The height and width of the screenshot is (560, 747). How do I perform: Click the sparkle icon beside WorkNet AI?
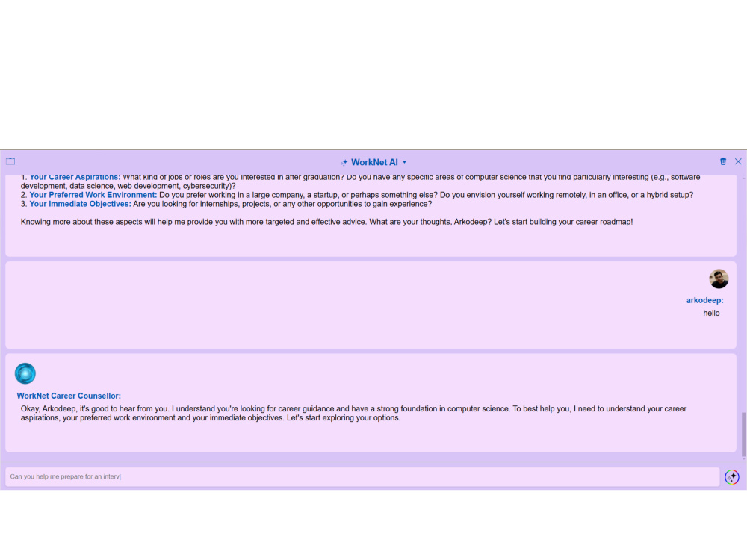tap(344, 162)
